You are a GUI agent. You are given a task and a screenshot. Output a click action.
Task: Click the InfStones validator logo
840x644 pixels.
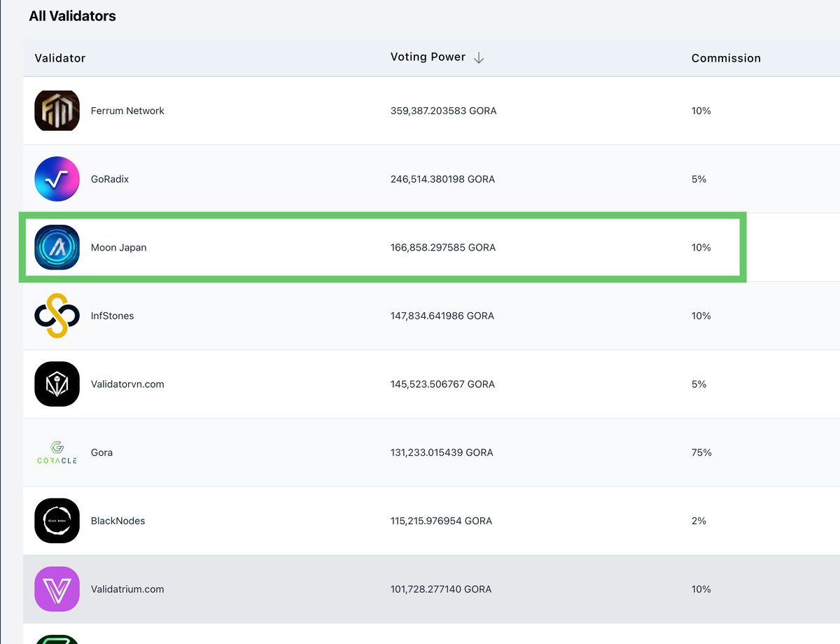point(57,316)
